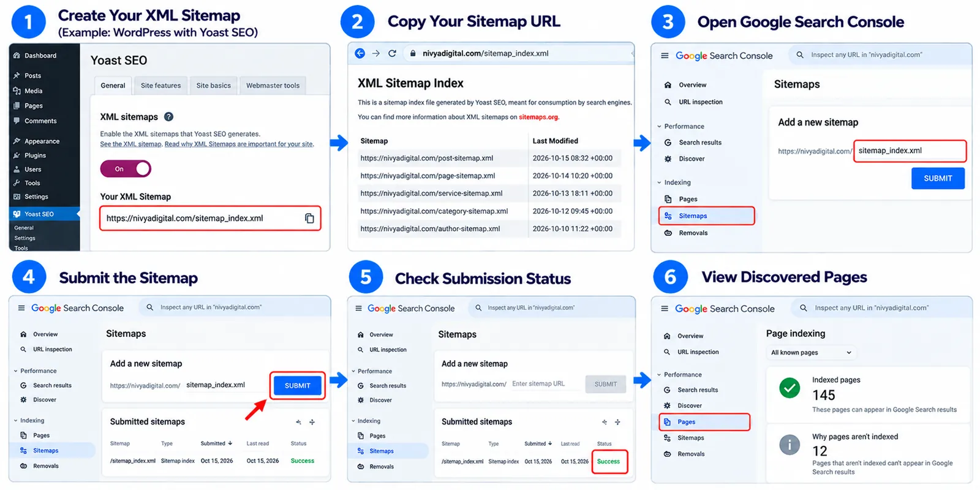This screenshot has height=490, width=980.
Task: Switch to the Site features tab
Action: (x=160, y=86)
